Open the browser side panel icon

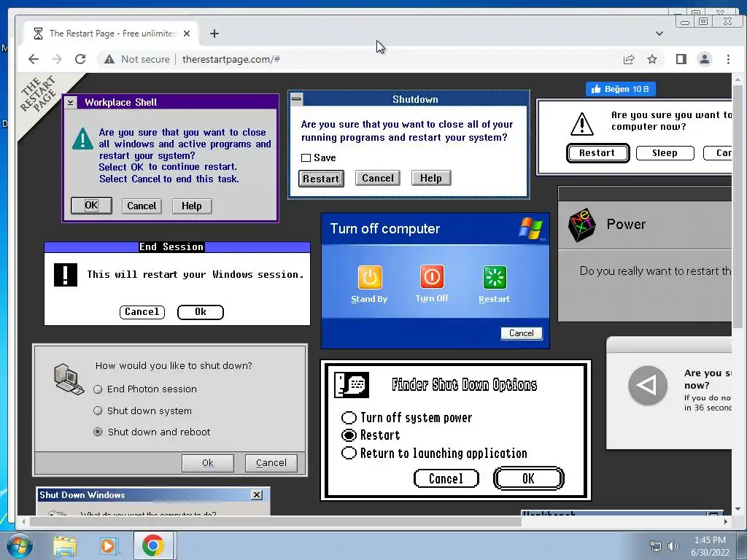click(681, 59)
